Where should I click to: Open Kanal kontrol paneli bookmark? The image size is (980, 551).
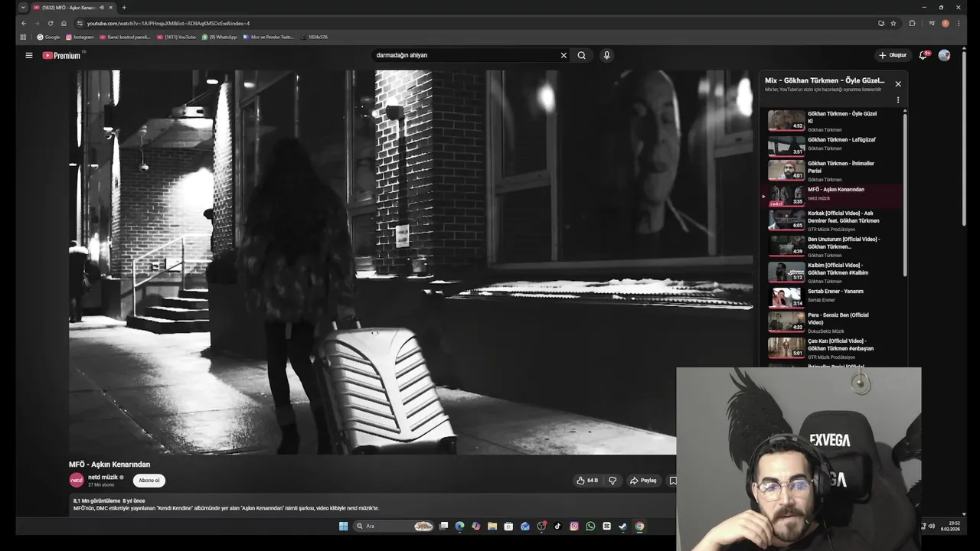tap(125, 37)
